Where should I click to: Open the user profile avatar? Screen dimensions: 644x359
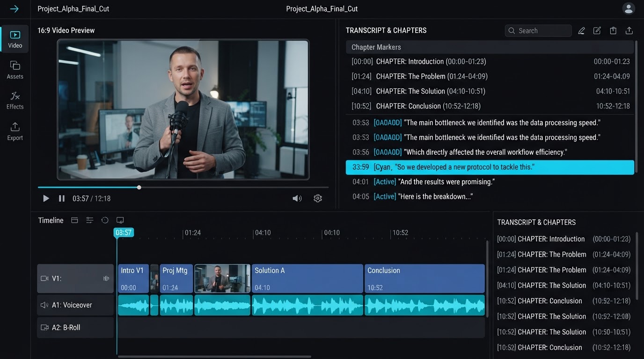click(x=628, y=8)
